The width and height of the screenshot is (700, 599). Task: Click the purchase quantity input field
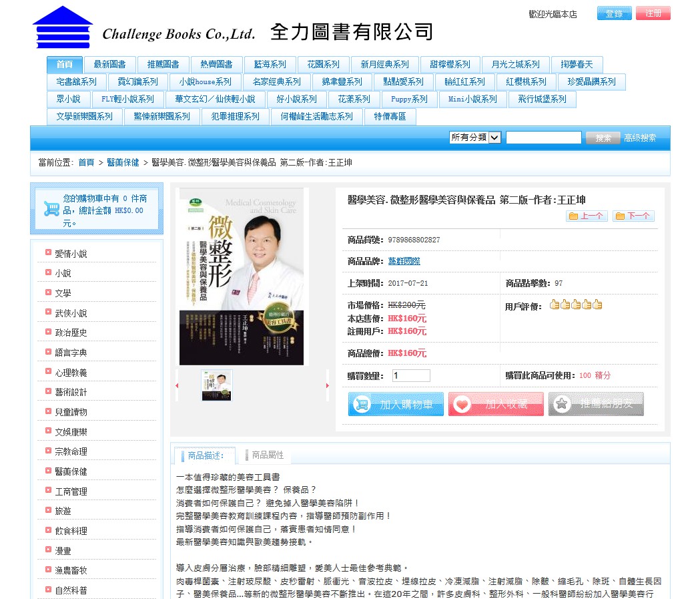coord(411,376)
